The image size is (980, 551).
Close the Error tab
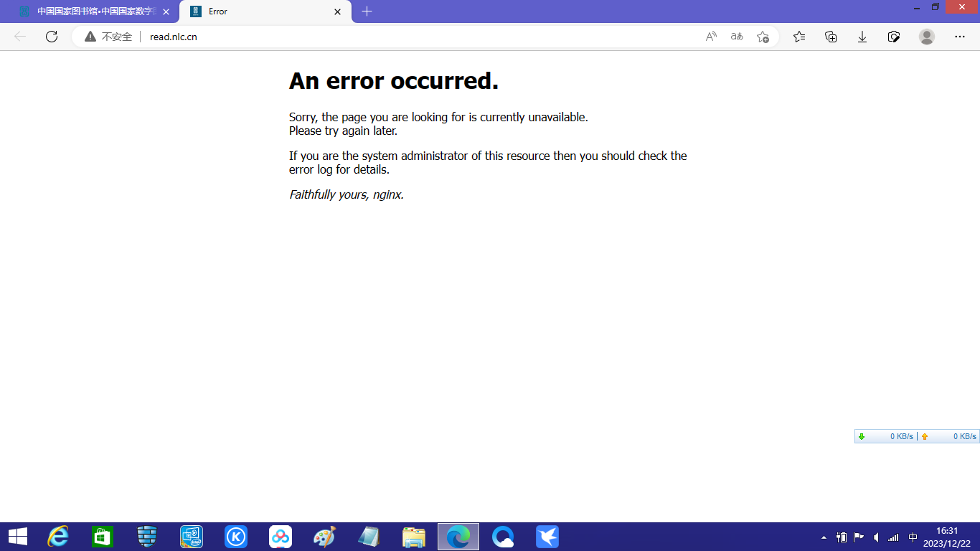point(338,11)
